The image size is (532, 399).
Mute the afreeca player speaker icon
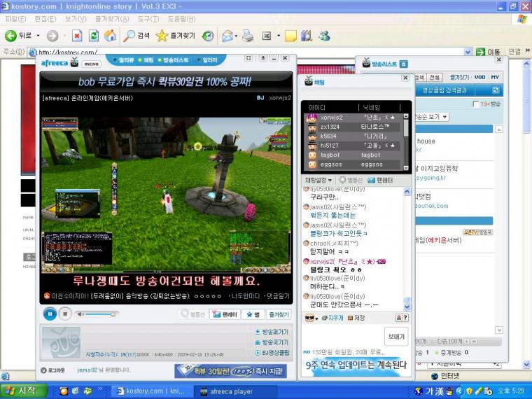[80, 314]
